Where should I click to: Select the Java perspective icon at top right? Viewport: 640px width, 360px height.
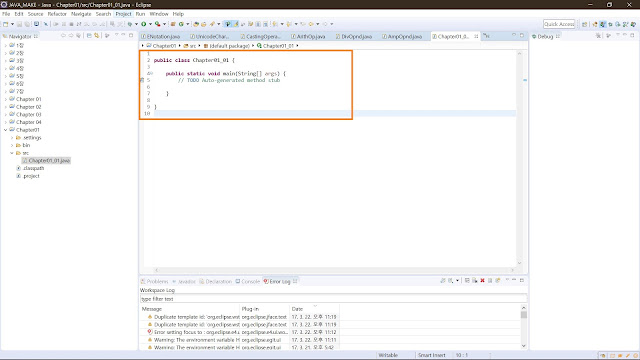603,24
